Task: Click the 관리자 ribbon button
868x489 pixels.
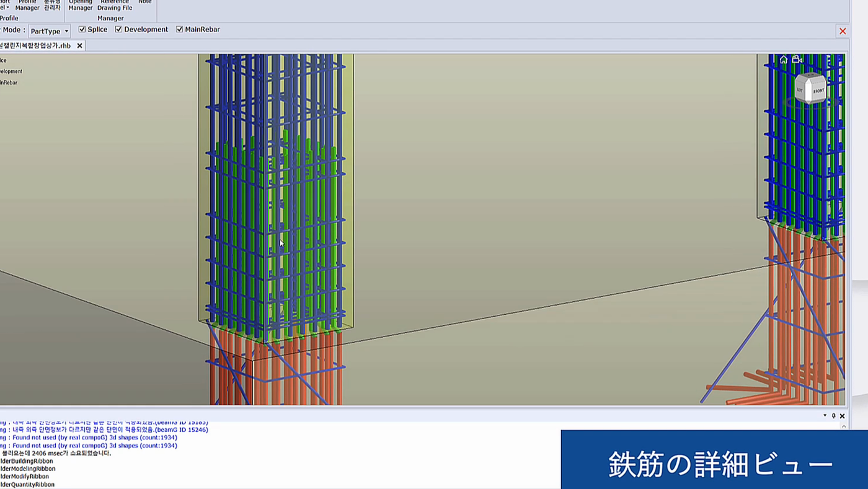Action: click(x=52, y=6)
